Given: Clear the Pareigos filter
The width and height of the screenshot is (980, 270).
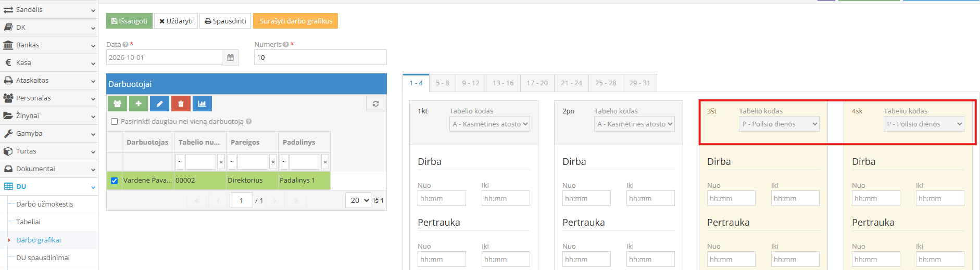Looking at the screenshot, I should [273, 162].
